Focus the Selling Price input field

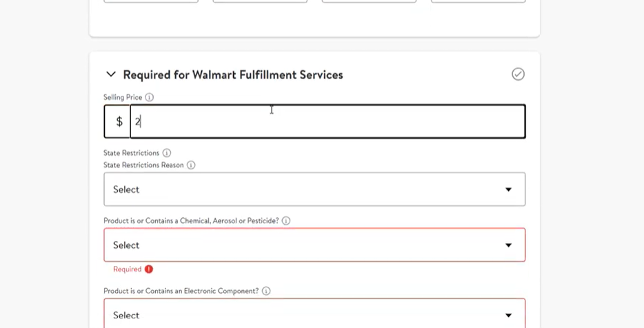coord(328,122)
